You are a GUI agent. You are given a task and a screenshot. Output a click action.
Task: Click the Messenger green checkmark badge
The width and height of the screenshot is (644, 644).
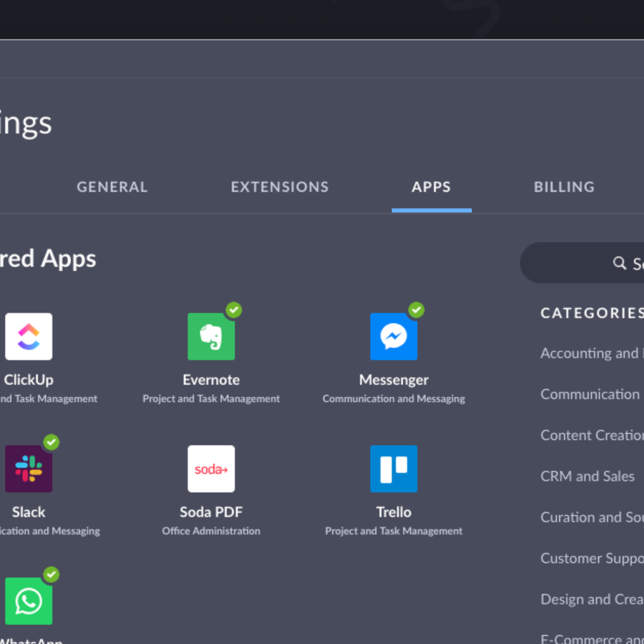417,310
